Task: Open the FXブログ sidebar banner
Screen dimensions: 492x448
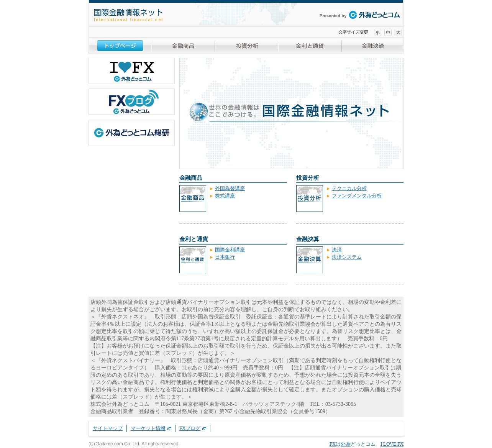Action: (x=131, y=102)
